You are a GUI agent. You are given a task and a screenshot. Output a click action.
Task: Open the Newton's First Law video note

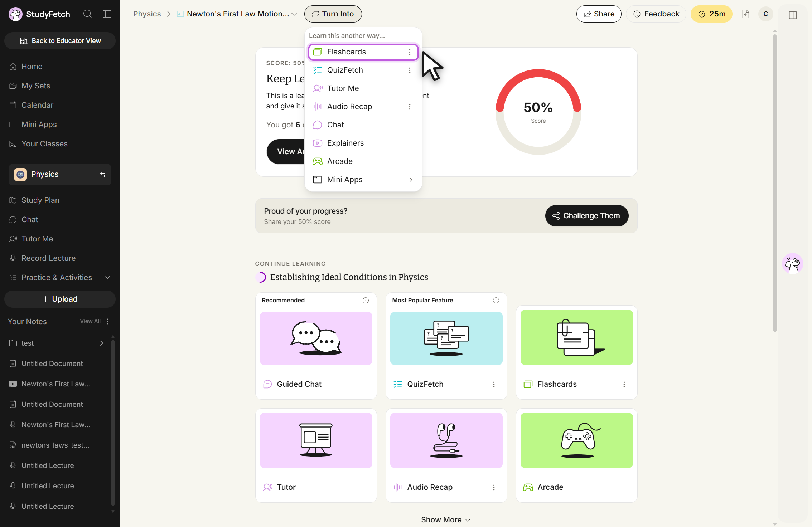pyautogui.click(x=57, y=384)
